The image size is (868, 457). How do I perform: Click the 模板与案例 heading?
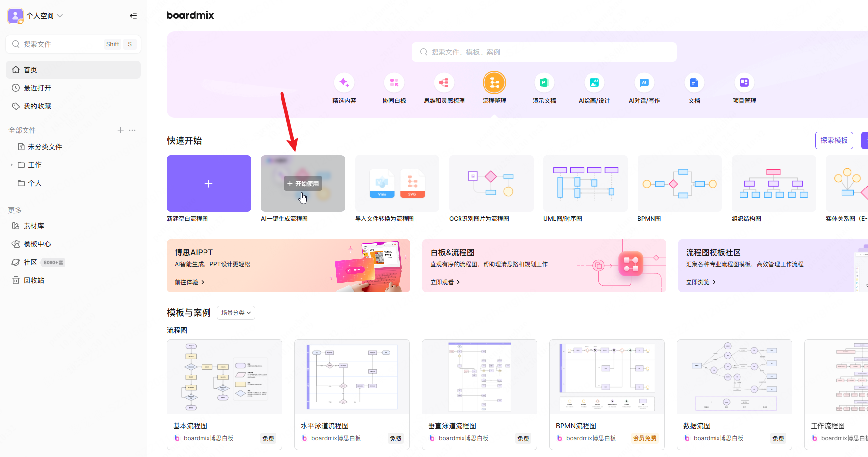click(189, 313)
